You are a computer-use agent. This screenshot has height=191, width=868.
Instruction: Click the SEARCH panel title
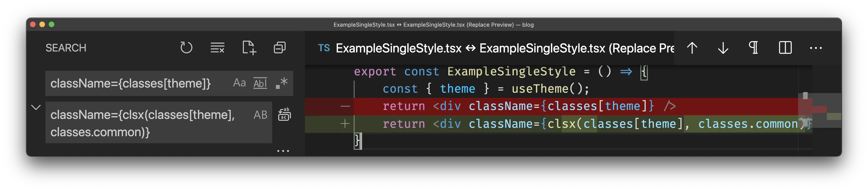(66, 48)
